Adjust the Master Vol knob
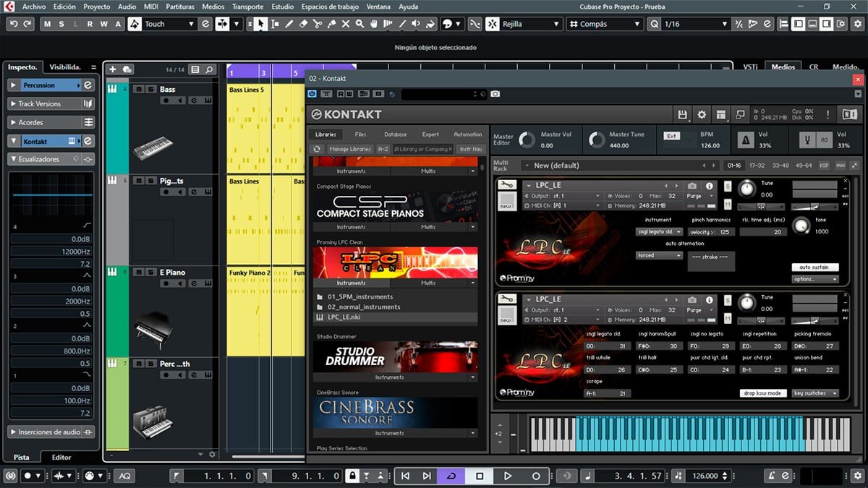The height and width of the screenshot is (488, 868). coord(527,140)
